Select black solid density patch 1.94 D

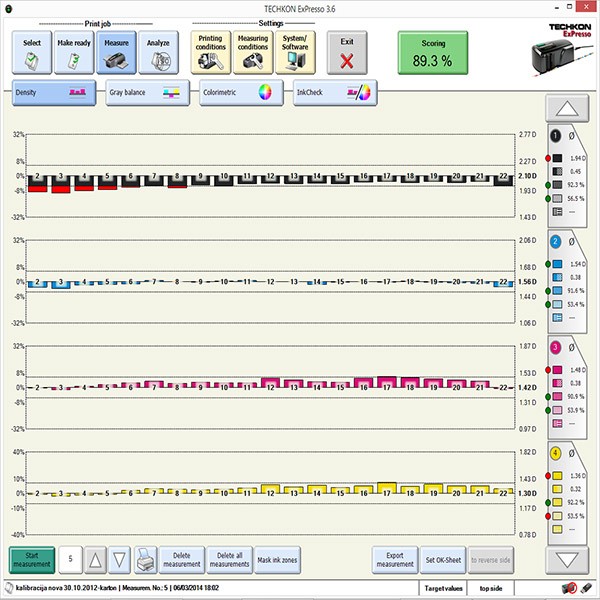(558, 158)
